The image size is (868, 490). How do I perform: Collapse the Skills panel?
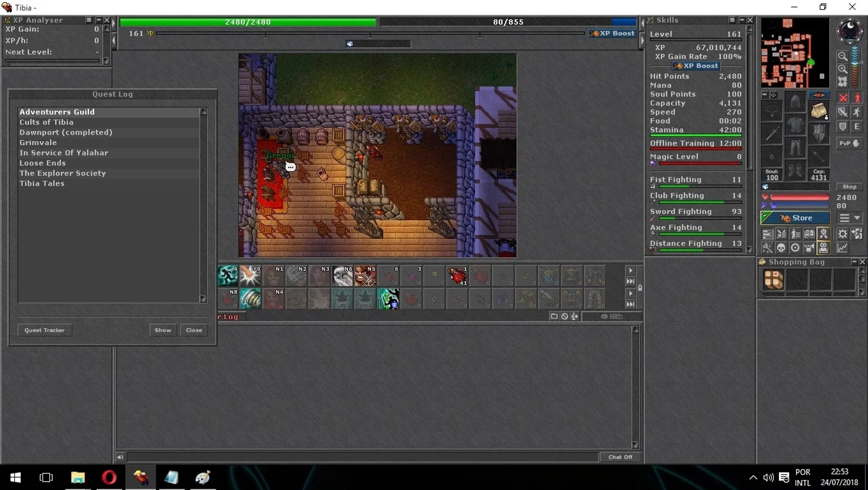click(x=742, y=20)
